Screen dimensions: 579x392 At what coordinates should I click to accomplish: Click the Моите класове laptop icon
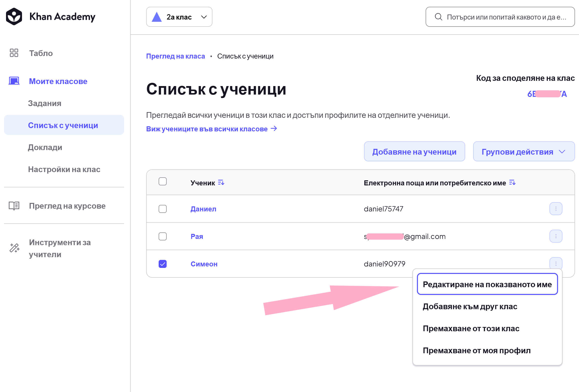(x=14, y=81)
